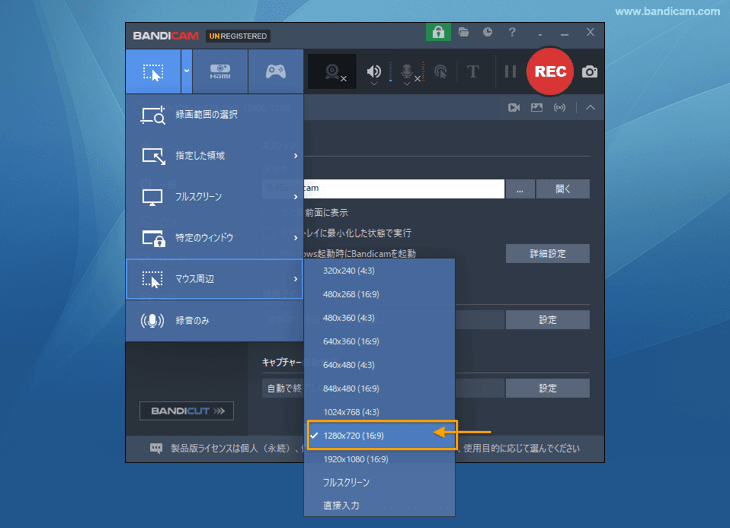Choose フルスクリーン in the size submenu
The width and height of the screenshot is (730, 528).
pyautogui.click(x=379, y=482)
